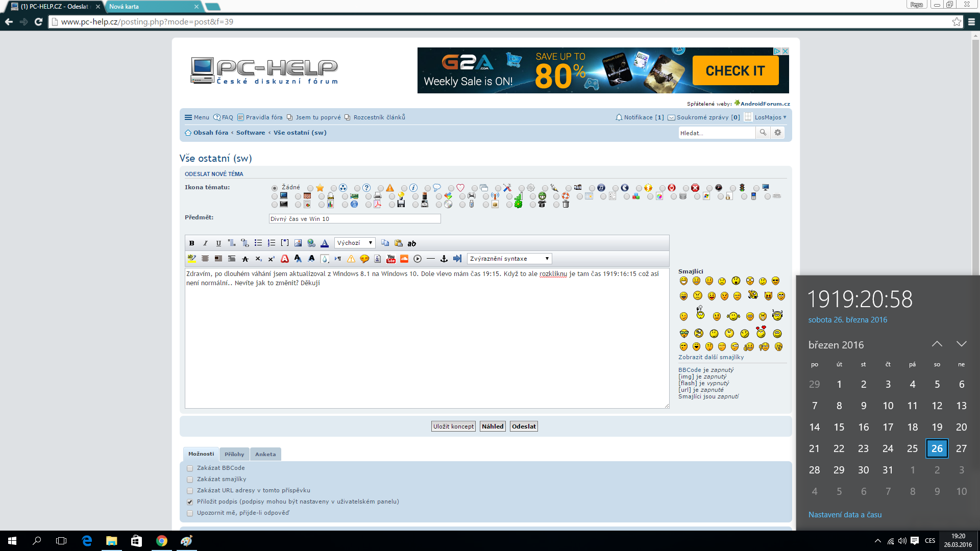Open Nastavení data a času link
Screen dimensions: 980x551
click(x=845, y=515)
